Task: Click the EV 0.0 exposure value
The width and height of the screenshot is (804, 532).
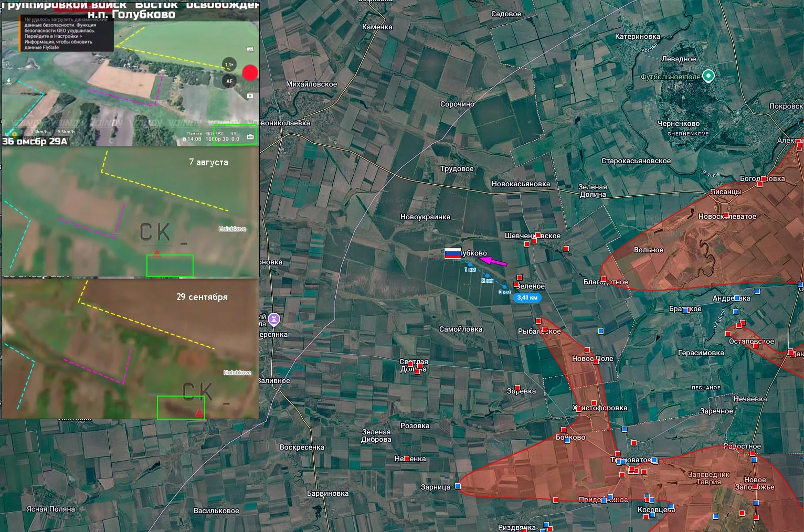Action: coord(235,136)
